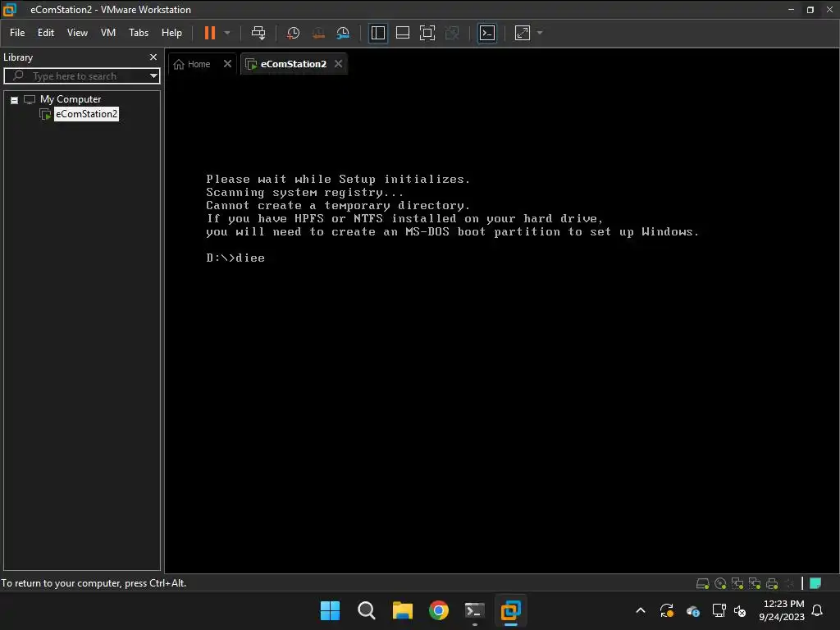Viewport: 840px width, 630px height.
Task: Open the terminal app on the taskbar
Action: coord(475,610)
